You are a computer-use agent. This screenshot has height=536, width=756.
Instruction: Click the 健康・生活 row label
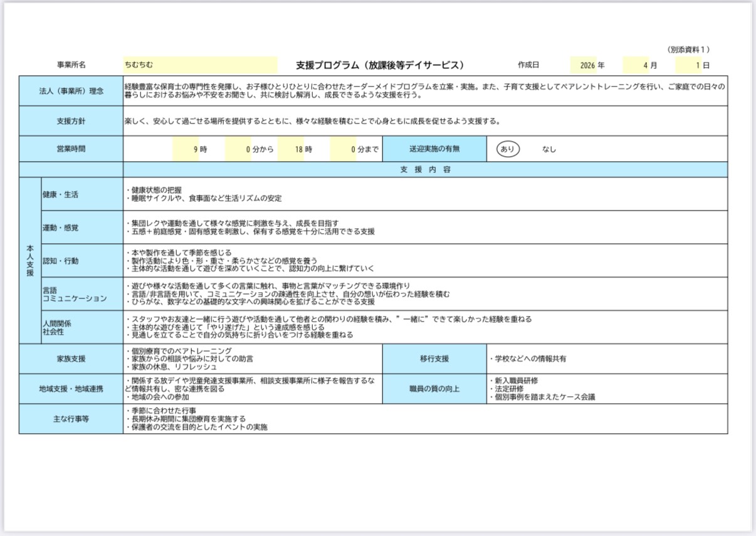click(81, 194)
